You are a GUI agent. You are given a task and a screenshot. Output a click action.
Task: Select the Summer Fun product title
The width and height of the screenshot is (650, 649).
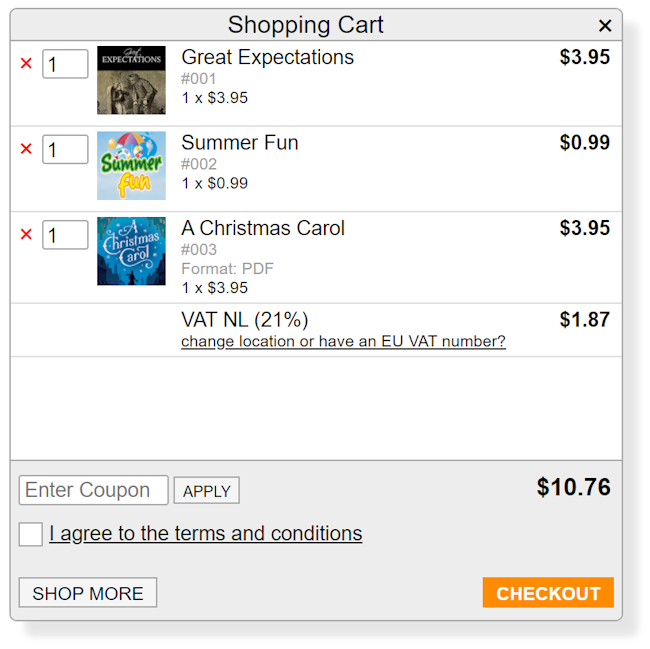coord(240,143)
